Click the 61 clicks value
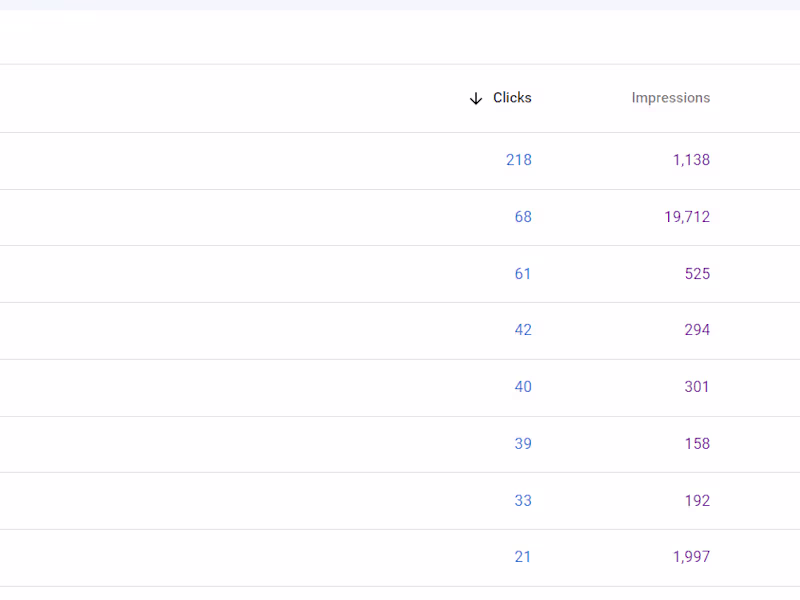This screenshot has height=600, width=800. (x=523, y=274)
